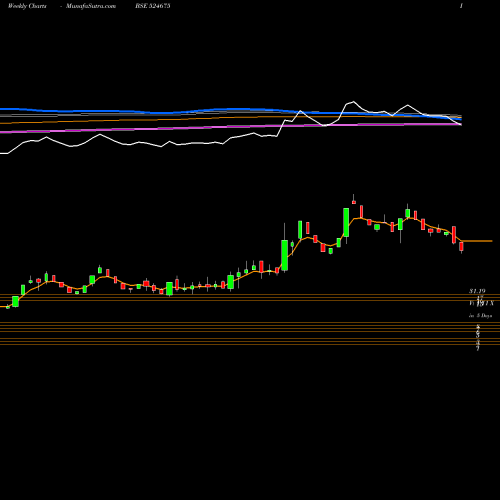Click the "31.19" price label
Viewport: 500px width, 500px height.
click(477, 291)
